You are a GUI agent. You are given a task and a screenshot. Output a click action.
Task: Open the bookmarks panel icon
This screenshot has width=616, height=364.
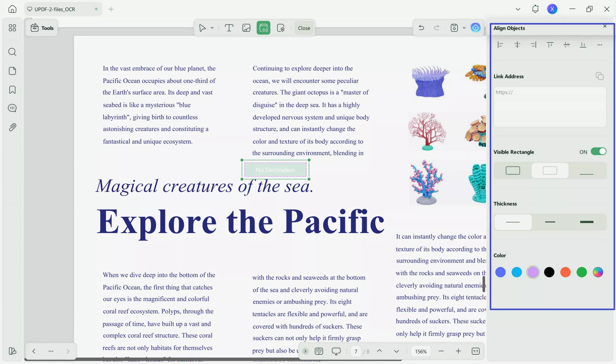12,90
